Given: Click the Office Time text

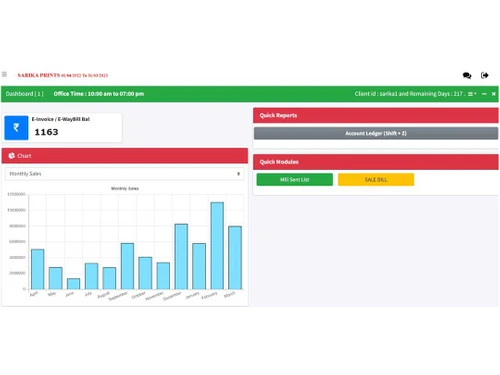Looking at the screenshot, I should 99,94.
